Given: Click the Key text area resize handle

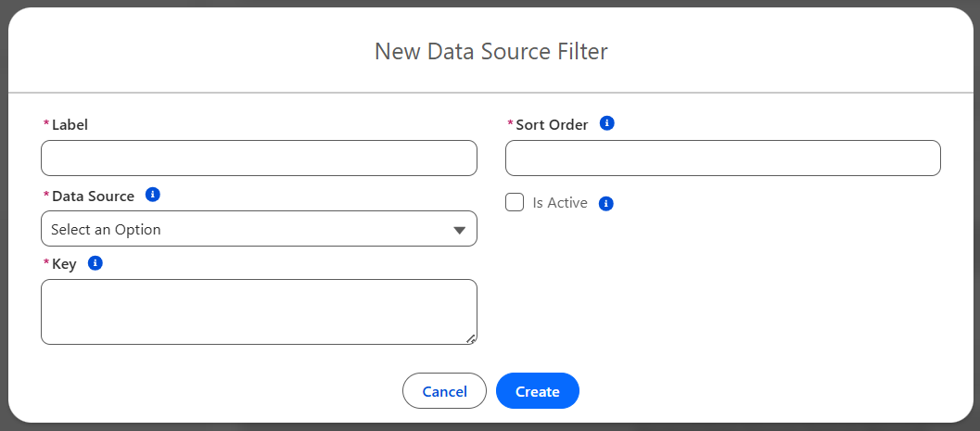Looking at the screenshot, I should point(471,339).
